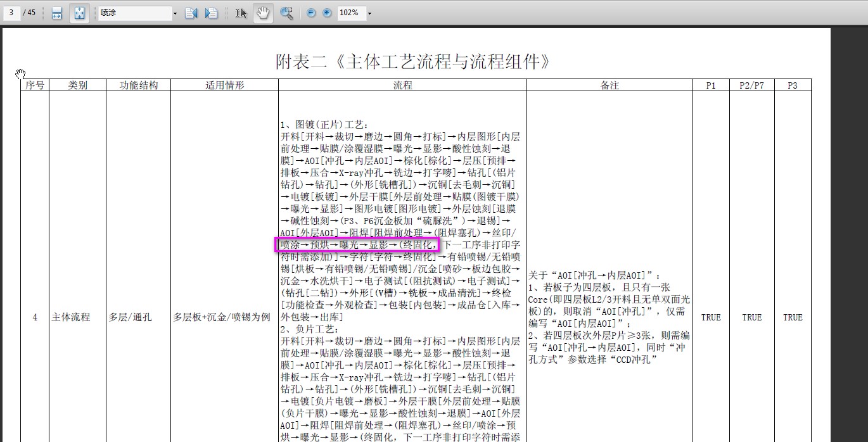This screenshot has height=442, width=868.
Task: Click the 功能结构 column header
Action: point(138,85)
